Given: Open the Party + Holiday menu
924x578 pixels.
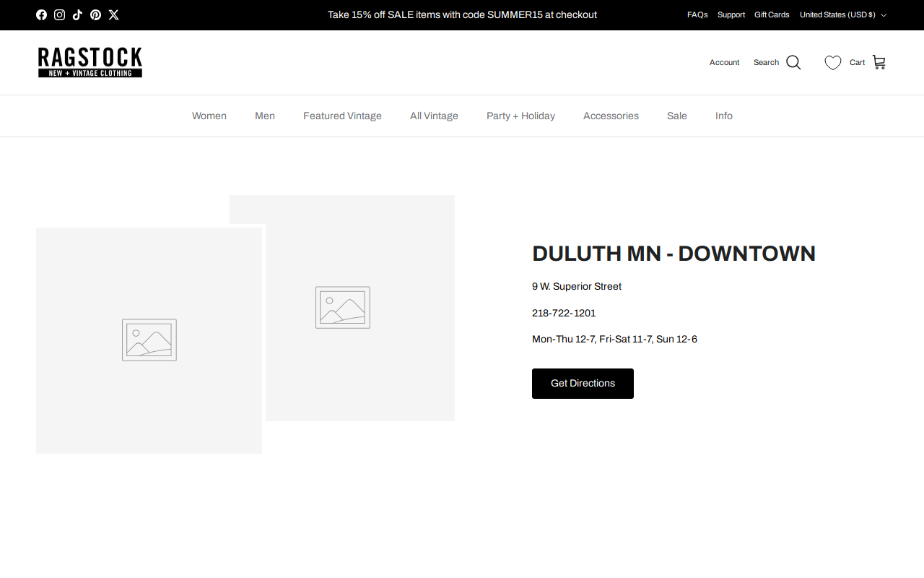Looking at the screenshot, I should pyautogui.click(x=520, y=116).
